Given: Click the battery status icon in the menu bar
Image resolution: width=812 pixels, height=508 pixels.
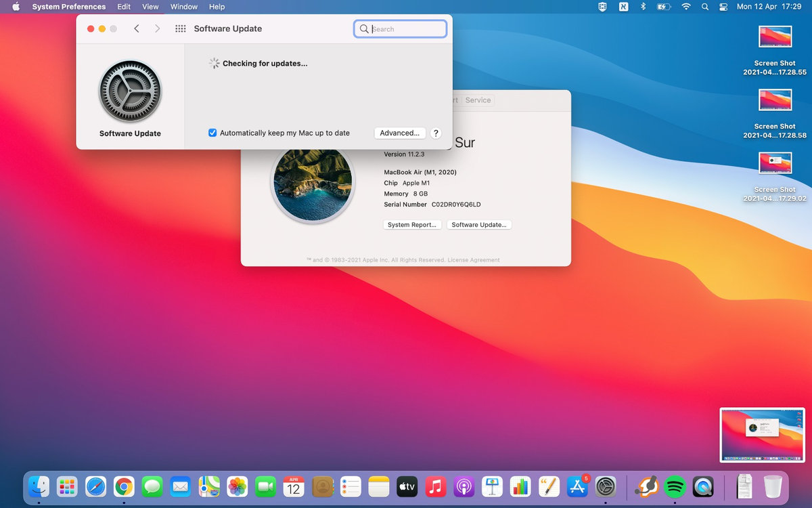Looking at the screenshot, I should 664,7.
